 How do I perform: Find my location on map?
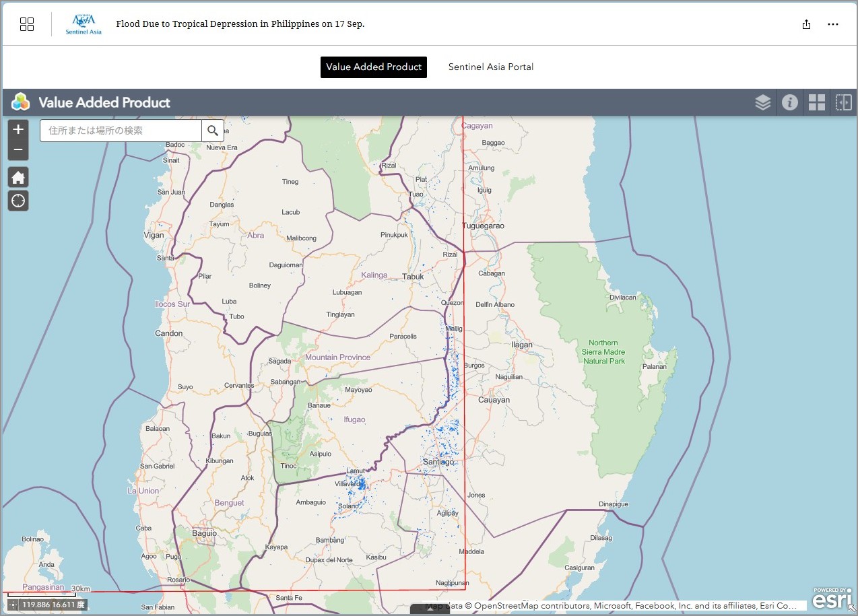[x=18, y=201]
